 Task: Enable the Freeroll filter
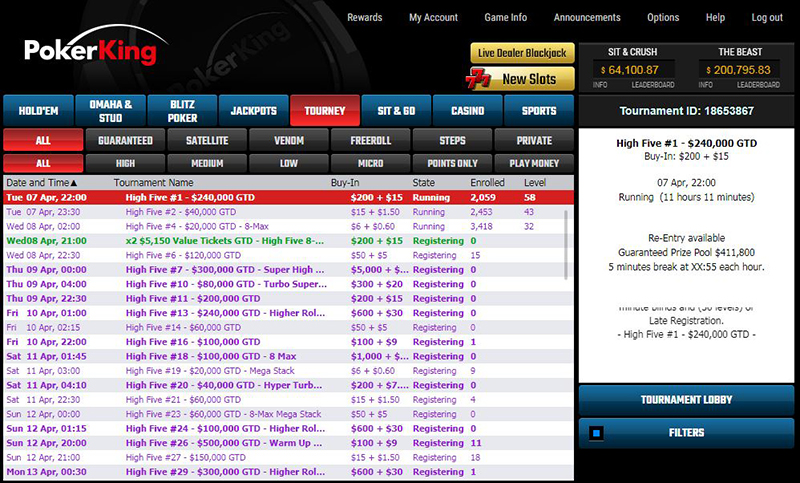tap(370, 141)
